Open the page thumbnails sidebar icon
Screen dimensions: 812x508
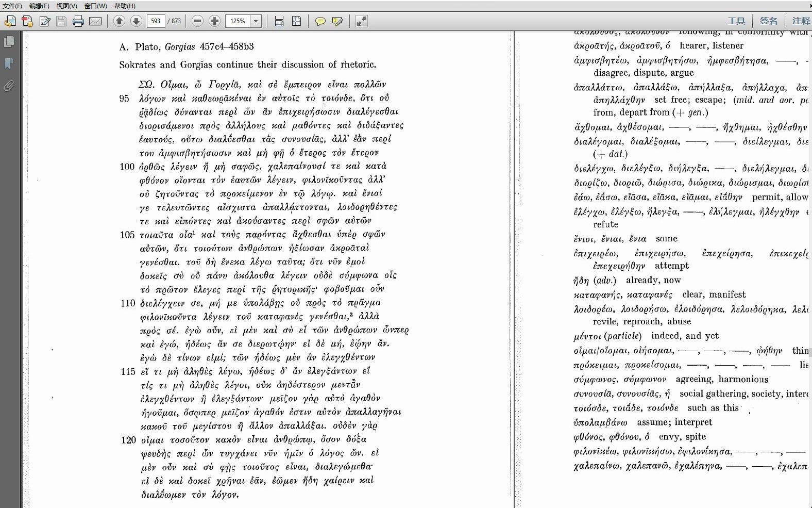point(9,41)
